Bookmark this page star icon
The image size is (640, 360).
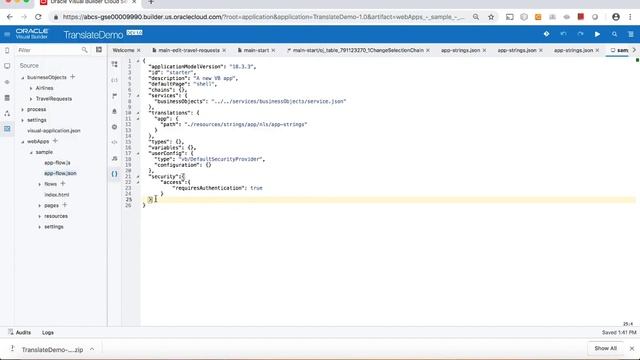pyautogui.click(x=491, y=17)
